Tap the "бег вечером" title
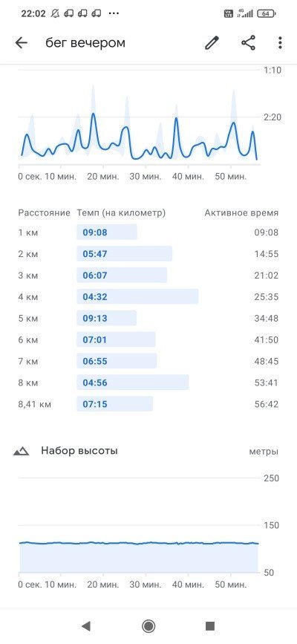Image resolution: width=297 pixels, height=644 pixels. (x=85, y=43)
